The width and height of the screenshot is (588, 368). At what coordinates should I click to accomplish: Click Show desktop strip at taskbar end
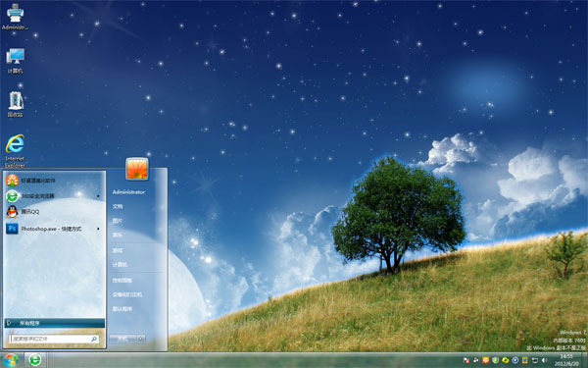coord(585,360)
